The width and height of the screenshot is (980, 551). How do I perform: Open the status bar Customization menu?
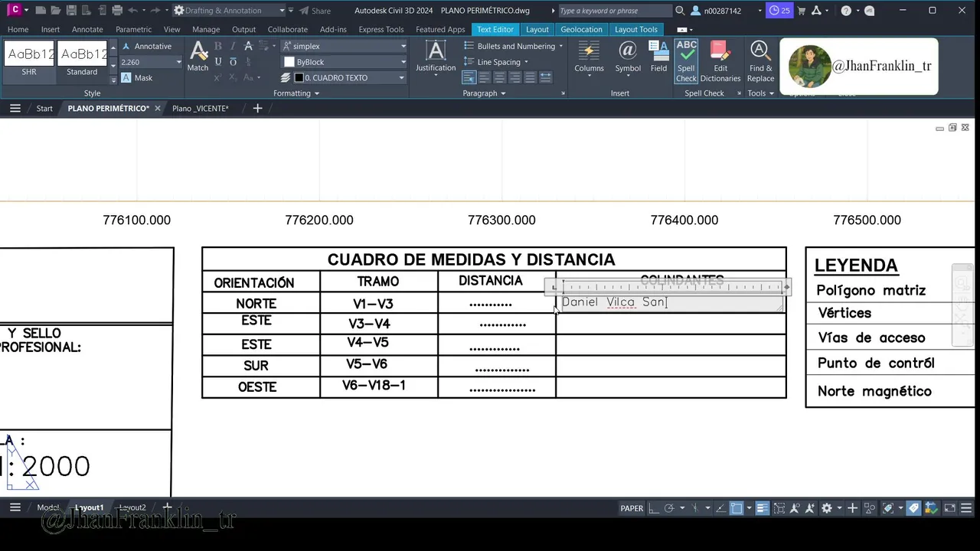point(965,508)
